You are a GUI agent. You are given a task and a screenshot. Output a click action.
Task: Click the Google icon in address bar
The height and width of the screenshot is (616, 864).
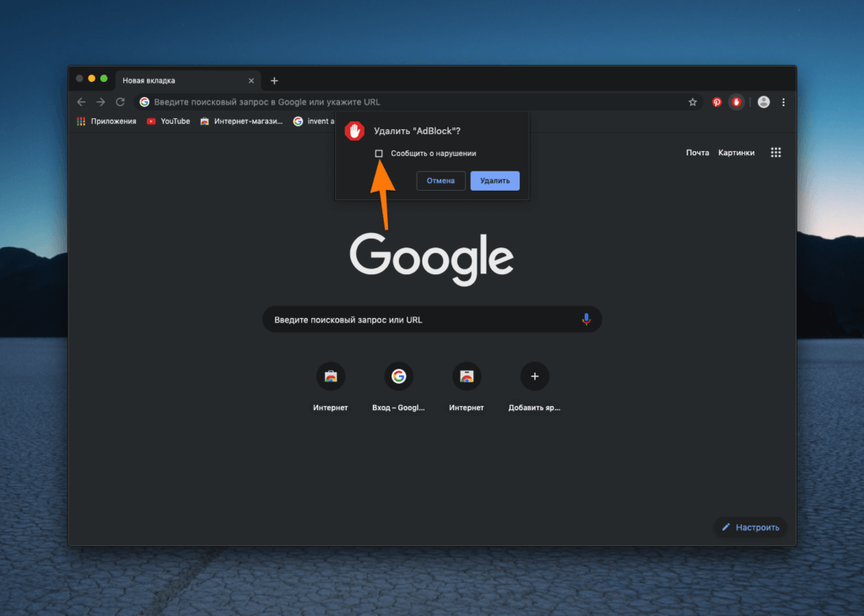click(x=144, y=102)
